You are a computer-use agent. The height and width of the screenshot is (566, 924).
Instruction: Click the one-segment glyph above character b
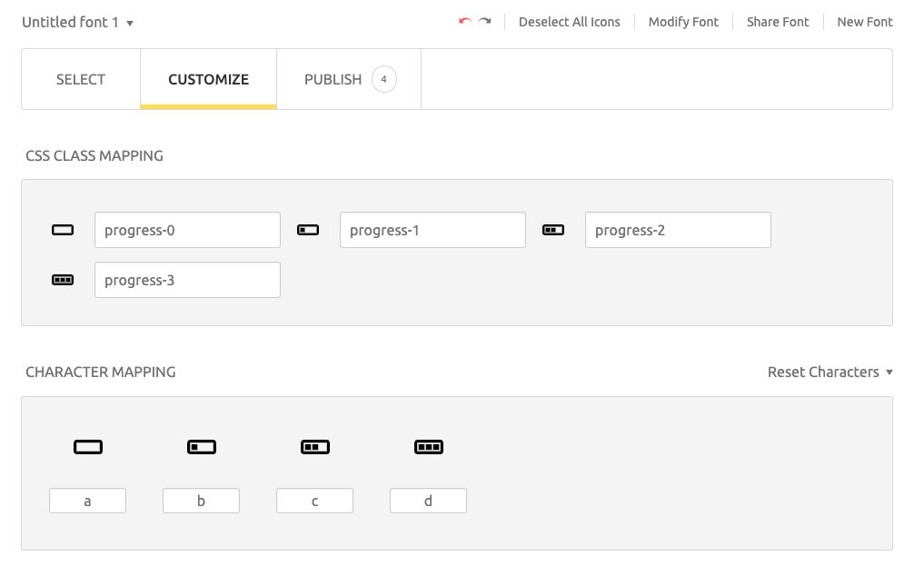(x=201, y=446)
